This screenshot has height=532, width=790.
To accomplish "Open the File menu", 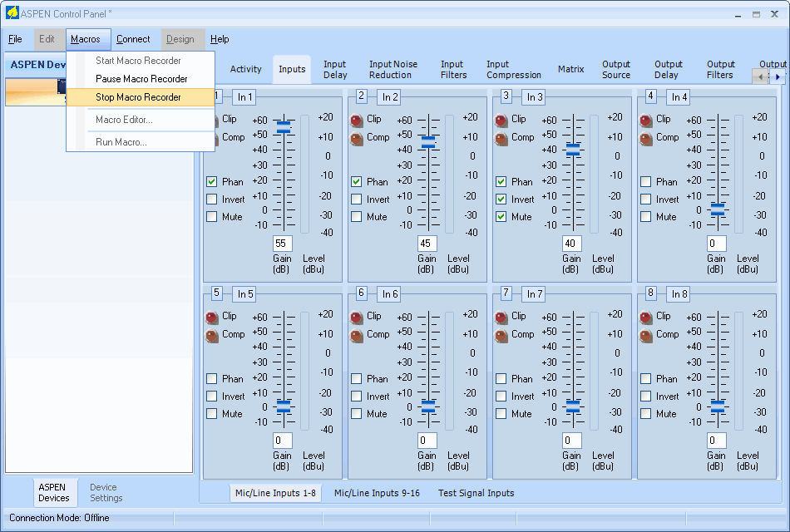I will (15, 39).
